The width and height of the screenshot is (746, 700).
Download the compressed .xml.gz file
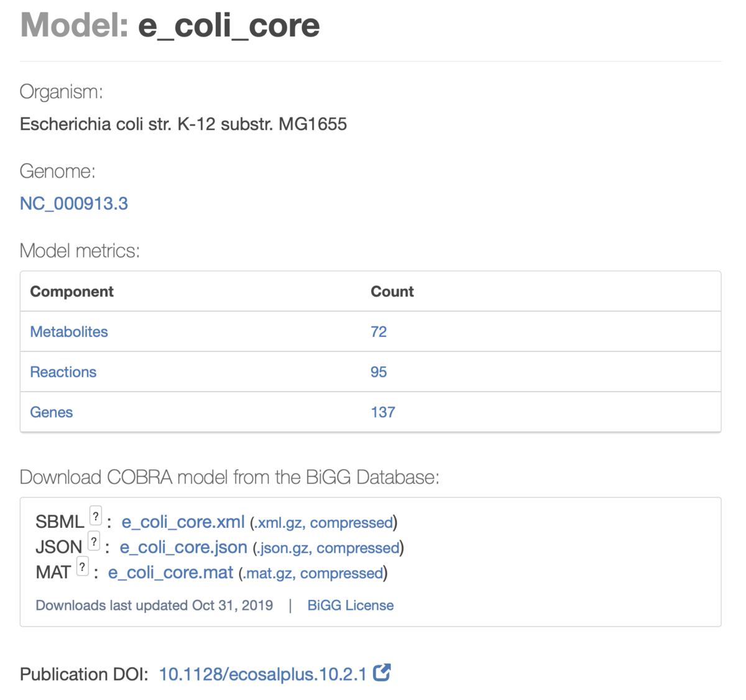tap(325, 523)
